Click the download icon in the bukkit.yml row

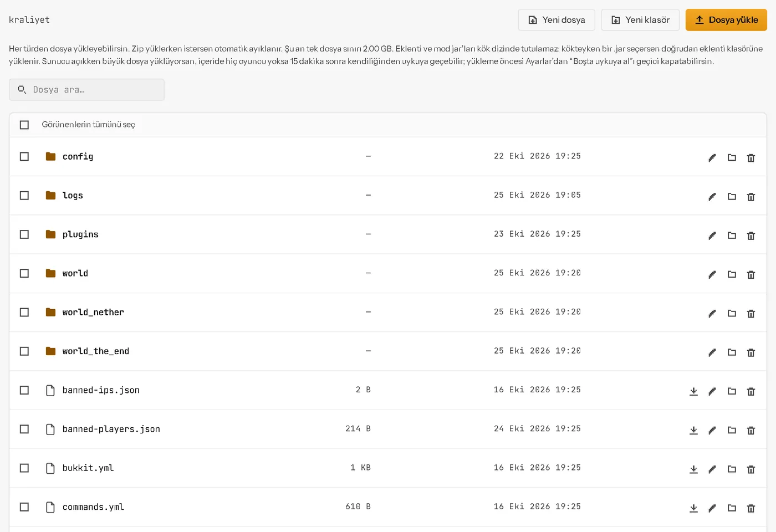693,469
